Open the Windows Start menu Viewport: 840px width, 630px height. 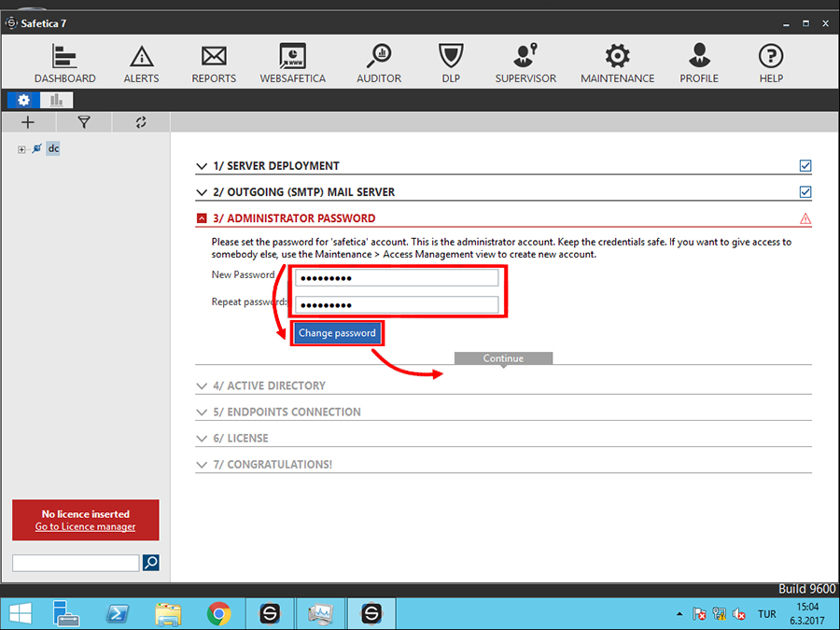point(21,614)
